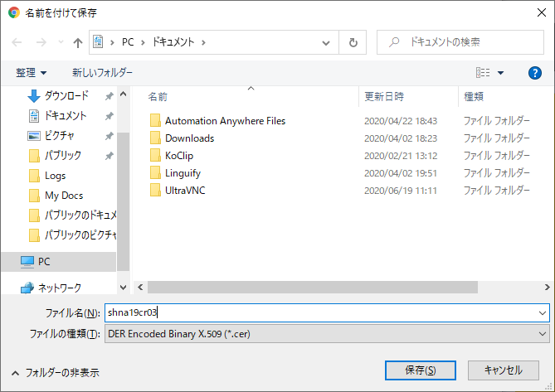The width and height of the screenshot is (555, 392).
Task: Close the 名前を付けて保存 dialog
Action: (x=541, y=12)
